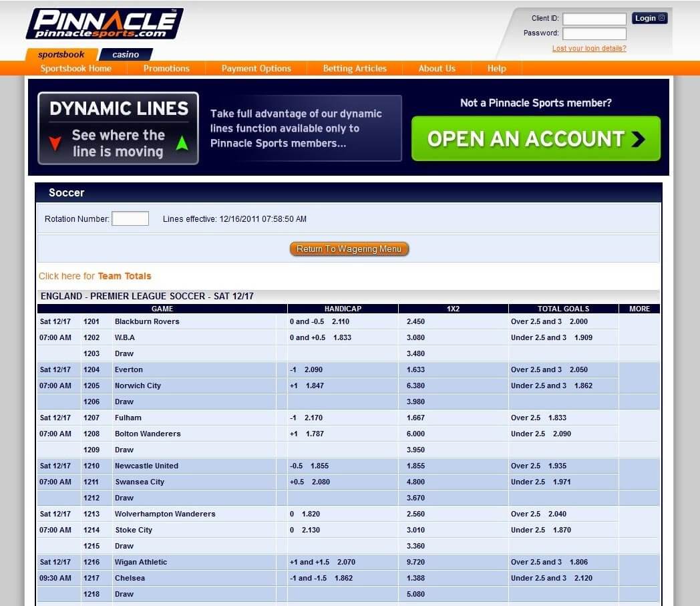
Task: Click the Login button
Action: pyautogui.click(x=649, y=18)
